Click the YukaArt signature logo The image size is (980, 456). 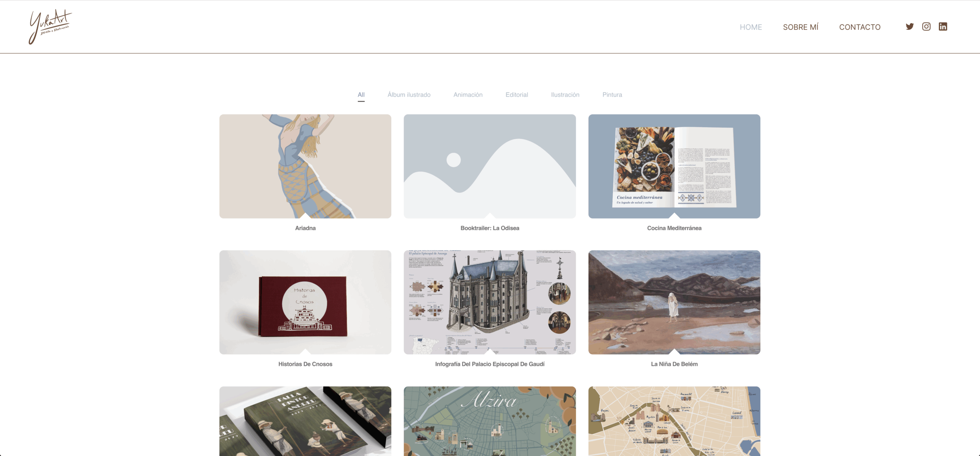pyautogui.click(x=50, y=26)
